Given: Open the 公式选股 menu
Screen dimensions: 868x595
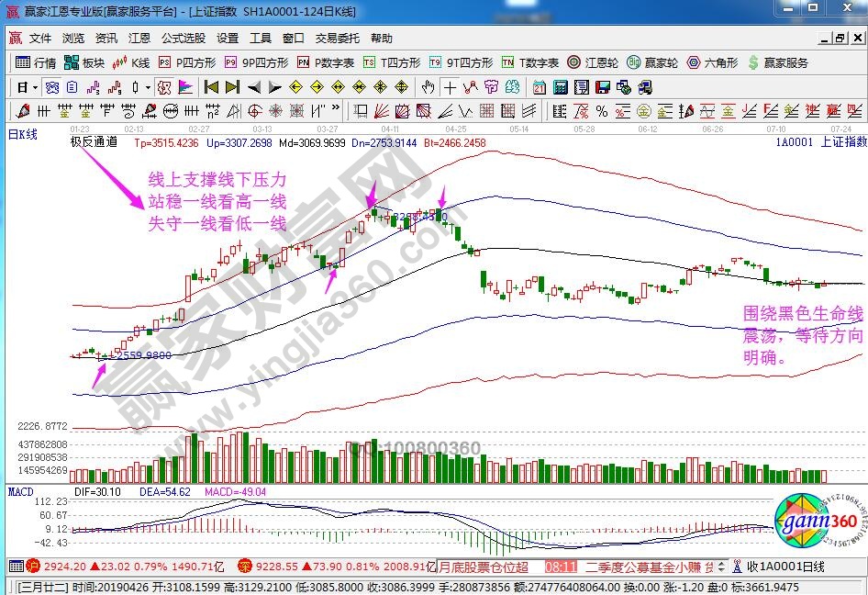Looking at the screenshot, I should coord(184,39).
